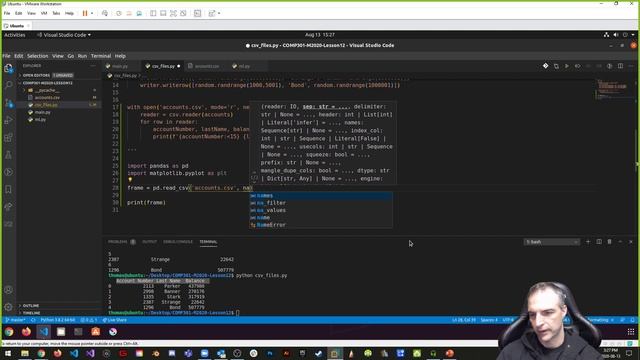Open the Selection menu
This screenshot has height=360, width=640.
38,56
